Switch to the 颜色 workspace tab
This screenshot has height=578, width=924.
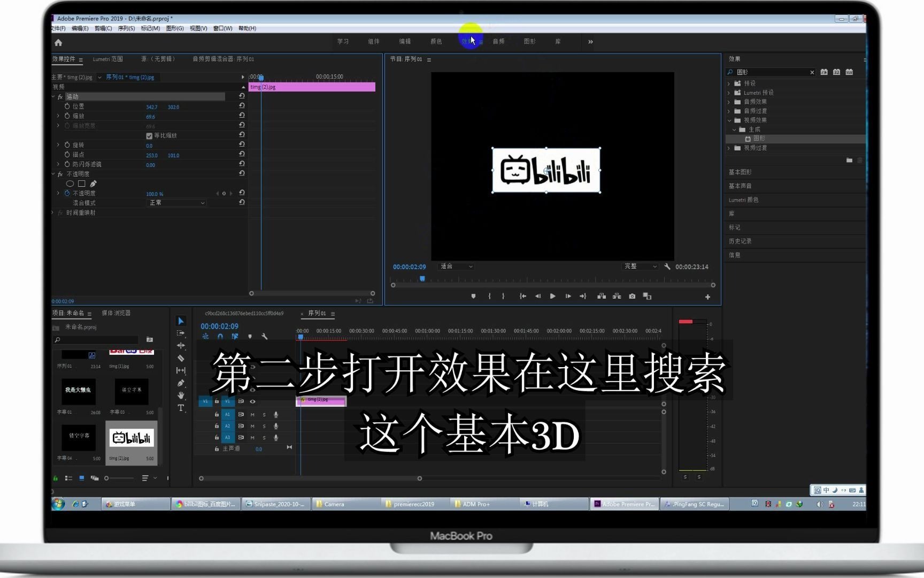tap(436, 41)
